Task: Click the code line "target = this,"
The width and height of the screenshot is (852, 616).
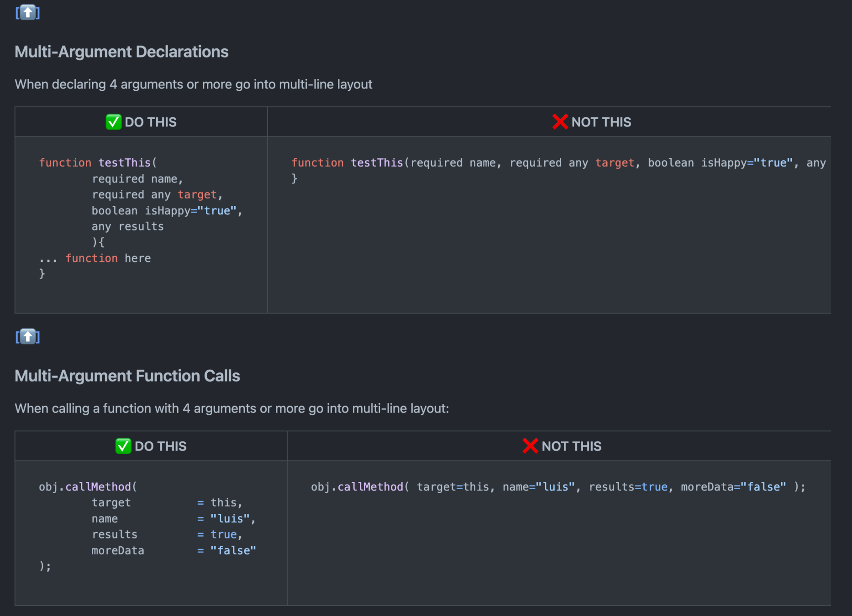Action: pyautogui.click(x=167, y=503)
